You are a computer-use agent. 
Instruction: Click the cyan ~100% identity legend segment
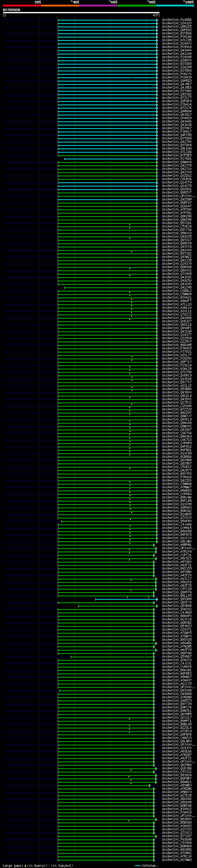tap(175, 6)
